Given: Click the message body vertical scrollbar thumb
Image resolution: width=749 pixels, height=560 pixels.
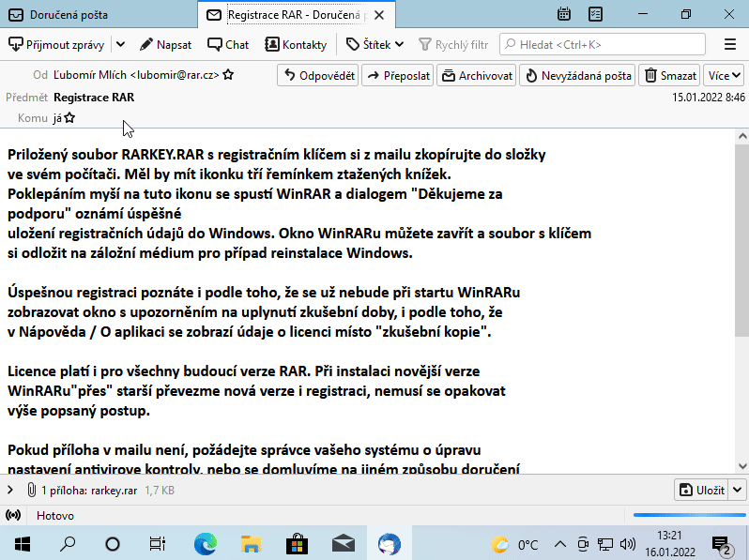Looking at the screenshot, I should [741, 241].
